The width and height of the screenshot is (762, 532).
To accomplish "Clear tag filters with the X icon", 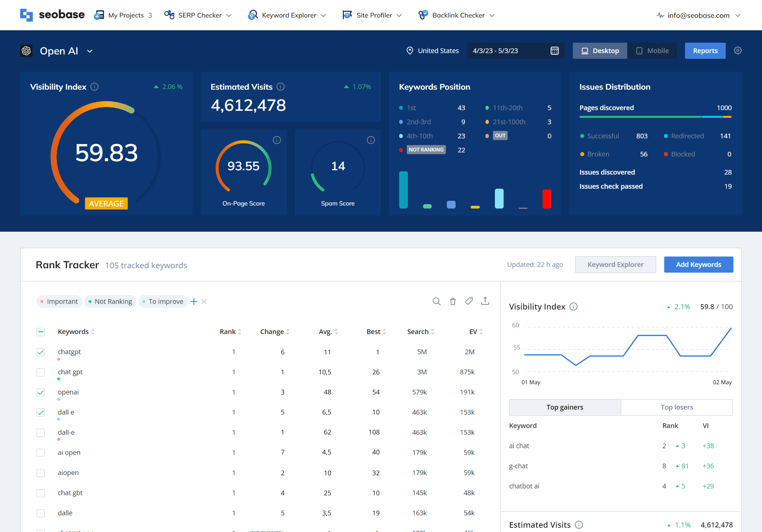I will 204,301.
